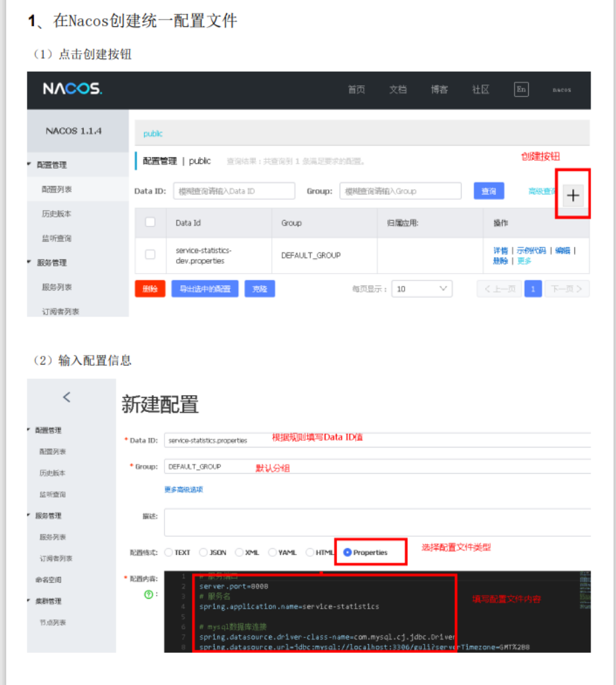Viewport: 616px width, 685px height.
Task: Collapse 配置管理 in the lower sidebar
Action: click(x=29, y=430)
